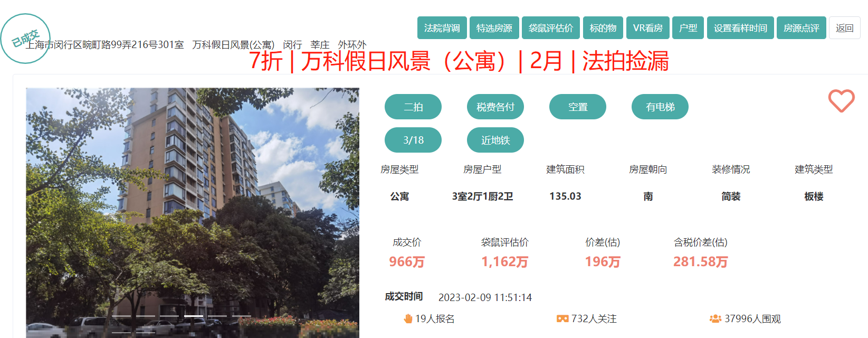Open the 特选房源 tab
868x338 pixels.
tap(494, 28)
